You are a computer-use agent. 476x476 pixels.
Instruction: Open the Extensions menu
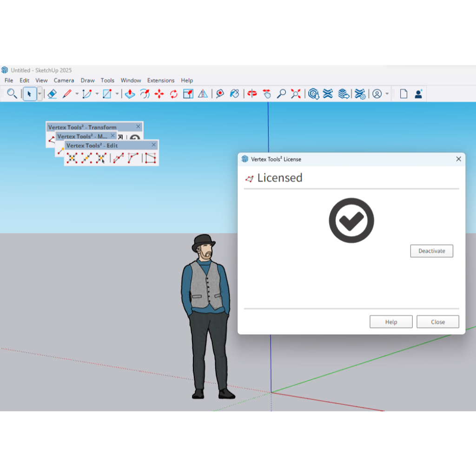coord(161,80)
